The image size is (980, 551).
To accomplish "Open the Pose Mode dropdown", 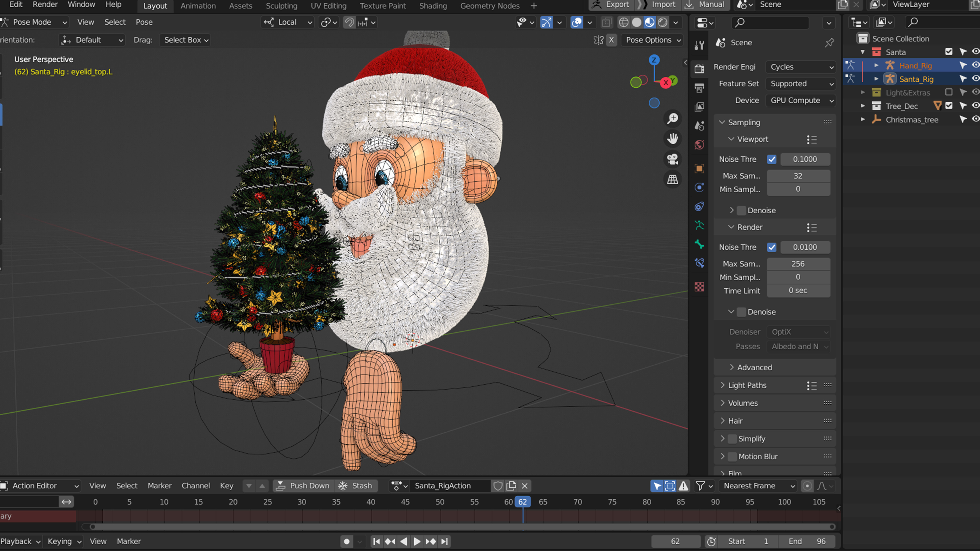I will click(34, 22).
